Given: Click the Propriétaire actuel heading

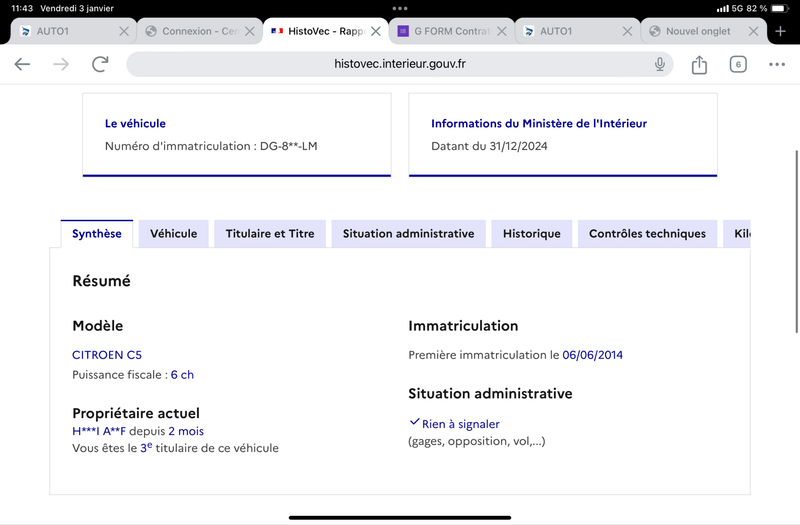Looking at the screenshot, I should pos(136,413).
